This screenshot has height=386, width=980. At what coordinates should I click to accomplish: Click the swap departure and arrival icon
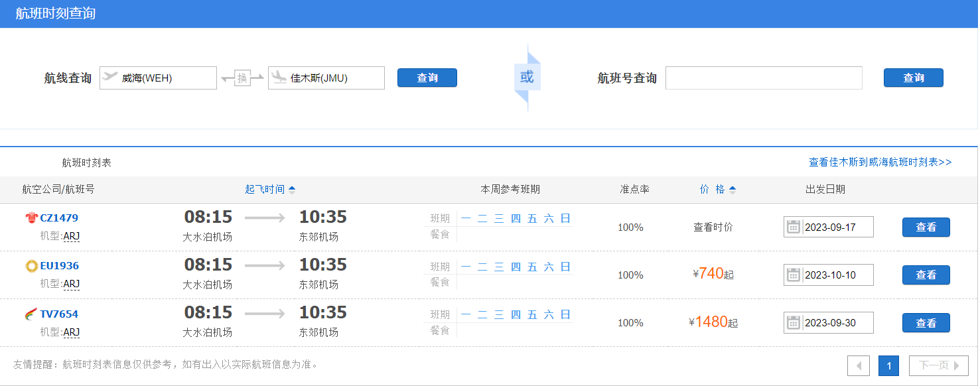click(x=242, y=78)
